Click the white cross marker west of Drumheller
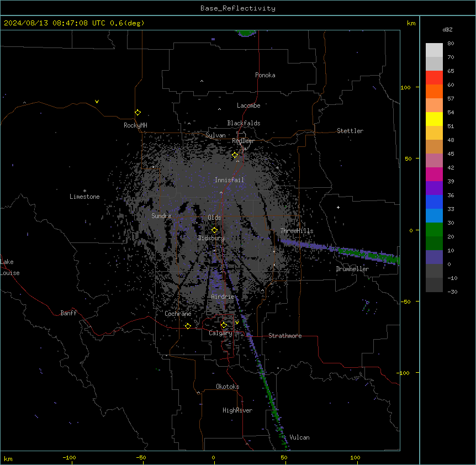The image size is (476, 465). click(x=338, y=207)
